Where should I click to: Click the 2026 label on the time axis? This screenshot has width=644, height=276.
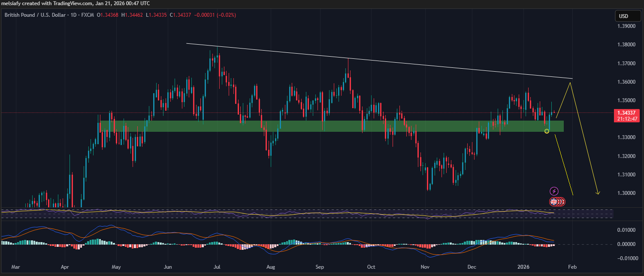coord(524,267)
